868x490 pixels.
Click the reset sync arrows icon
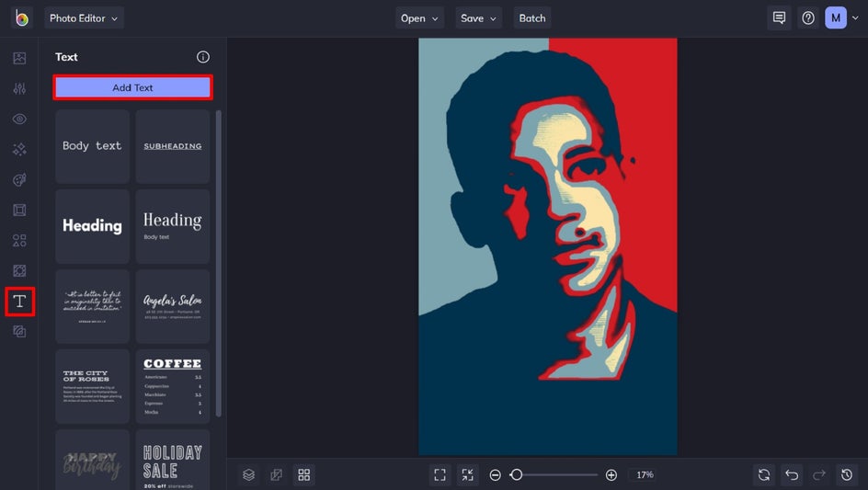(x=764, y=474)
